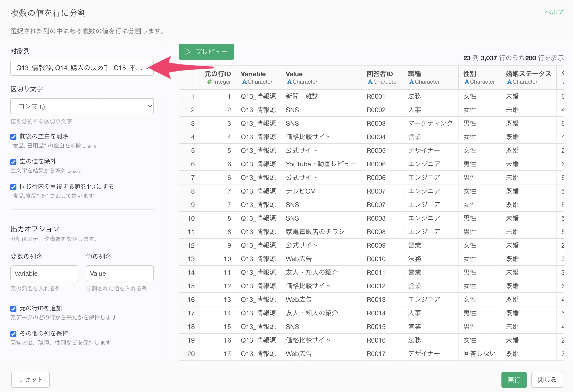
Task: Click the cell R0012
Action: [x=382, y=286]
